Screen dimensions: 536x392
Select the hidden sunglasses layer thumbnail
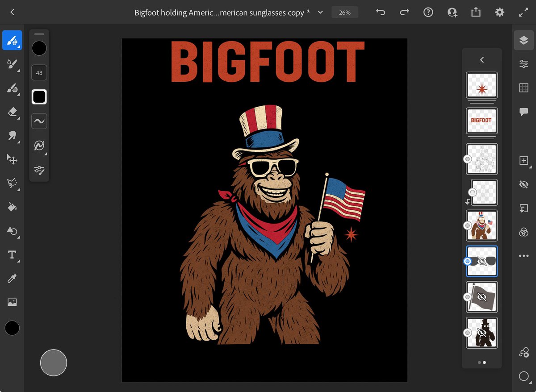click(x=482, y=261)
